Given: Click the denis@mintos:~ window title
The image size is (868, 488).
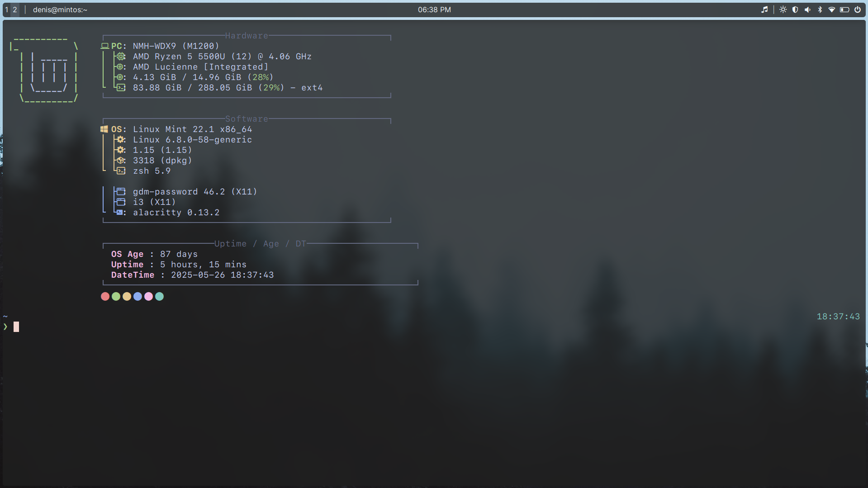Looking at the screenshot, I should [60, 9].
